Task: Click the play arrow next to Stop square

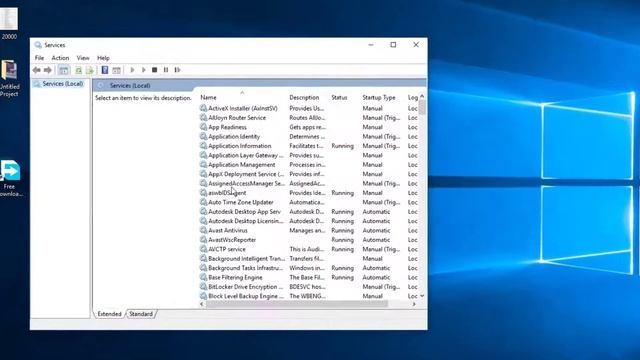Action: [144, 70]
